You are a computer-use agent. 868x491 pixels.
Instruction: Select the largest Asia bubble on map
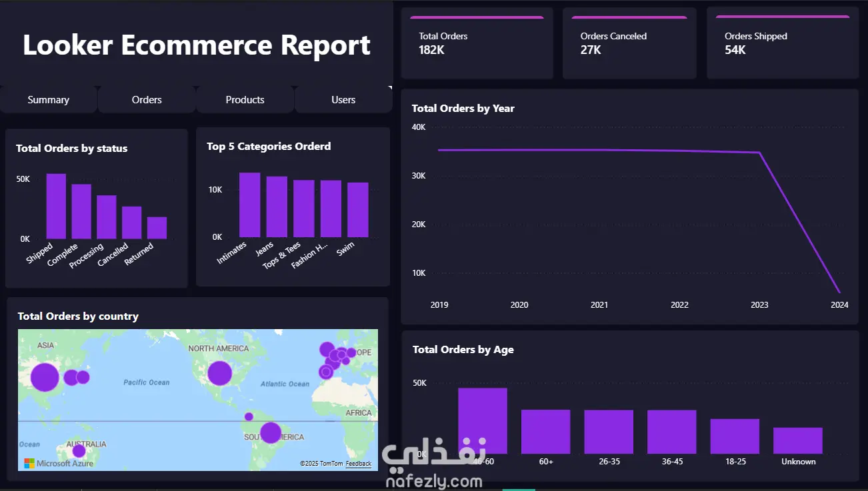[45, 377]
